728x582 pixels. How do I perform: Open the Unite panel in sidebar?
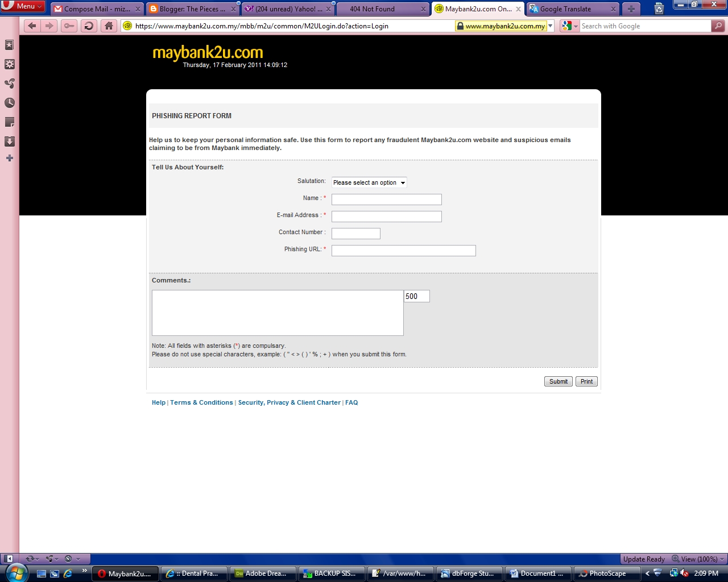pos(10,84)
